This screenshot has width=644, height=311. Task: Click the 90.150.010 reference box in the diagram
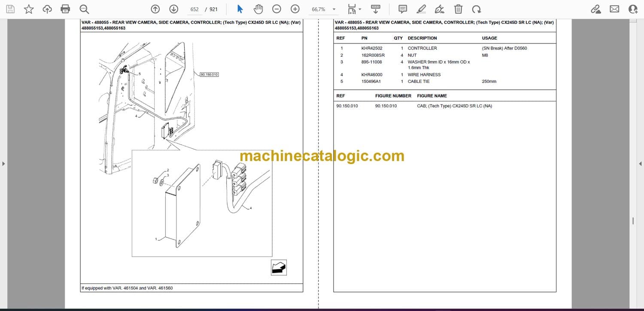(209, 75)
